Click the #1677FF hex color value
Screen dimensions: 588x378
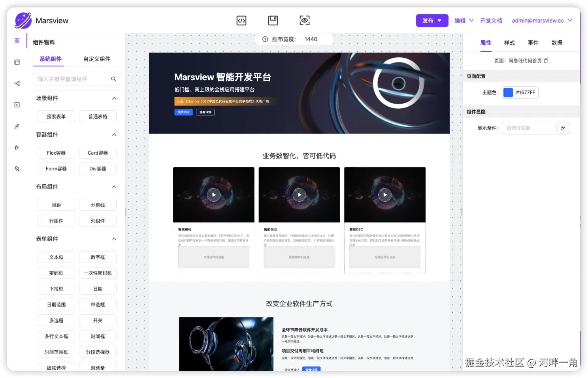pyautogui.click(x=526, y=93)
